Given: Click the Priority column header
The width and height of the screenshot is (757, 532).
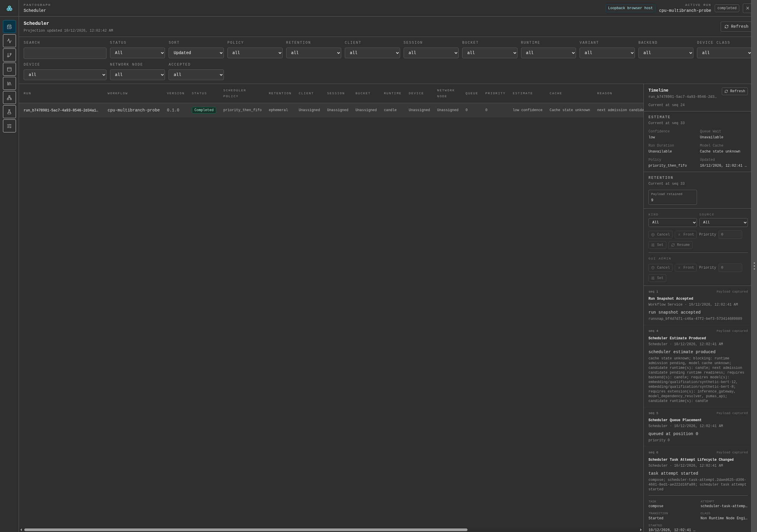Looking at the screenshot, I should tap(495, 93).
